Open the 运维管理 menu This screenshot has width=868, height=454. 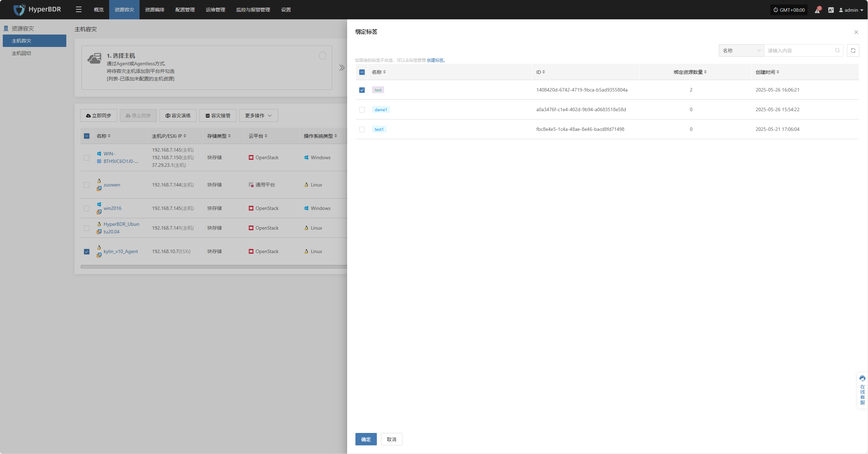tap(216, 10)
